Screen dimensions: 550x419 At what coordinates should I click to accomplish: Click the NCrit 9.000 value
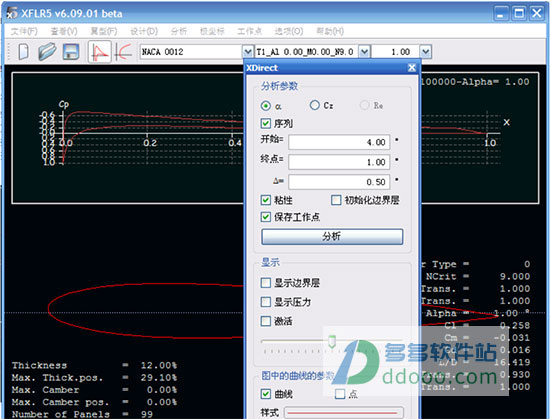[515, 276]
